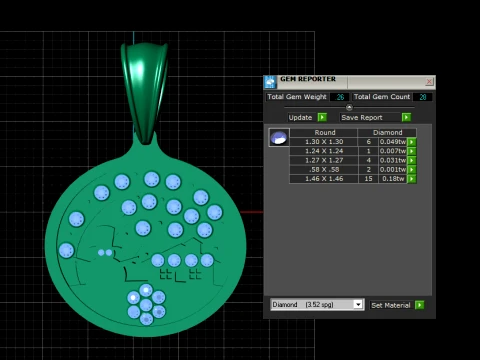
Task: Click the Total Gem Count label
Action: (x=382, y=97)
